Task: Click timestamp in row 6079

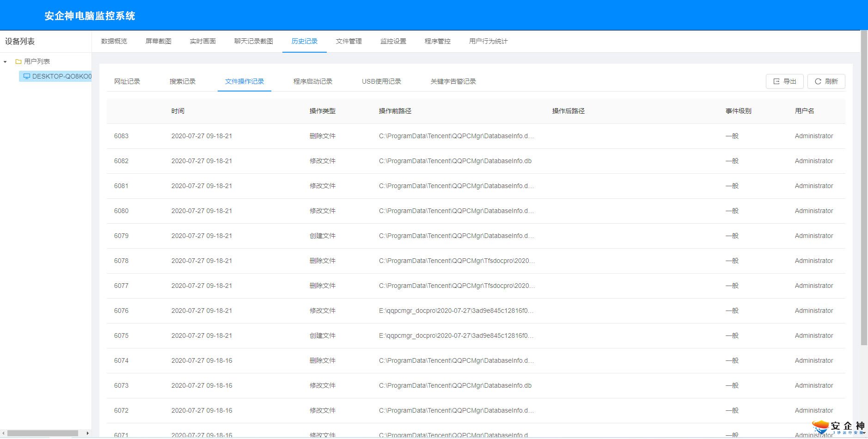Action: tap(202, 236)
